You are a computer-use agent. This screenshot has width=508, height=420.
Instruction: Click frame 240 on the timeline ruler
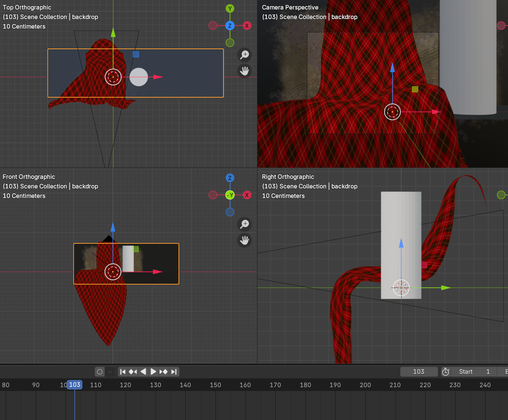coord(485,385)
